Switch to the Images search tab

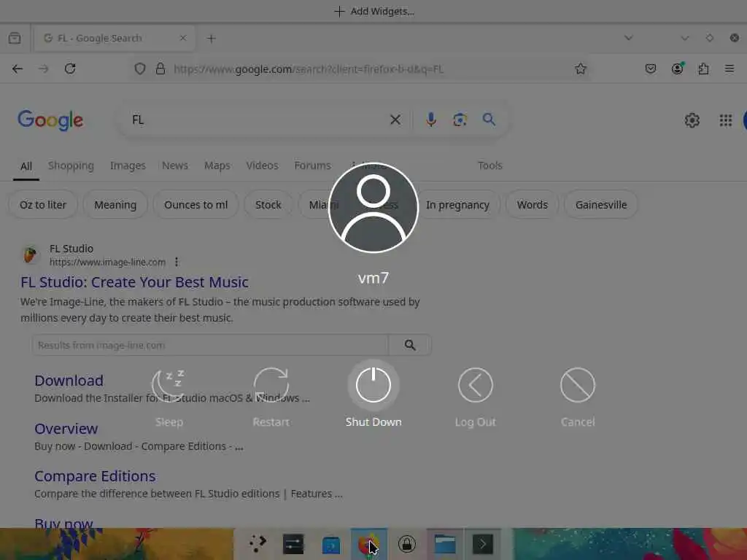pos(128,166)
